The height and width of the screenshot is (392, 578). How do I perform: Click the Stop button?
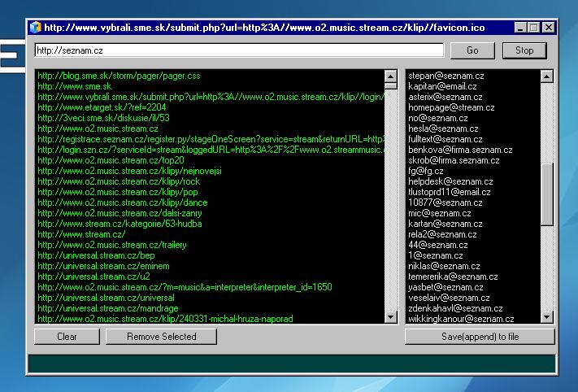(524, 50)
